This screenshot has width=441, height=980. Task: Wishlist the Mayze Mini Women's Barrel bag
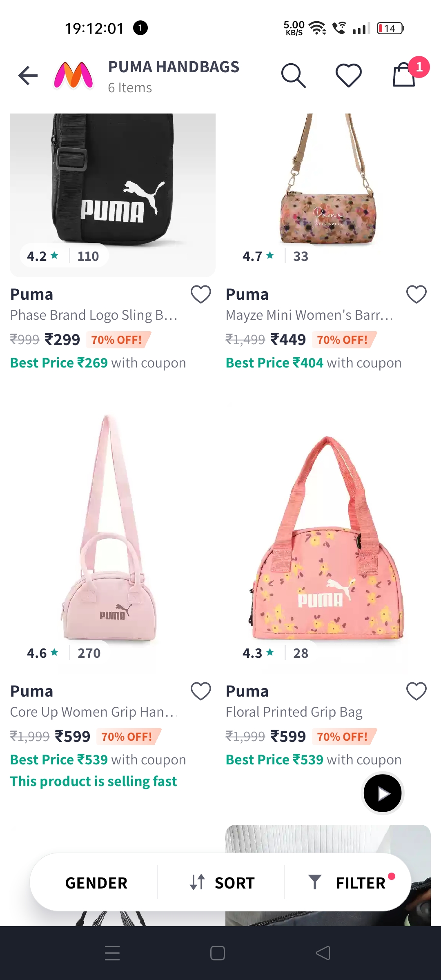tap(416, 294)
